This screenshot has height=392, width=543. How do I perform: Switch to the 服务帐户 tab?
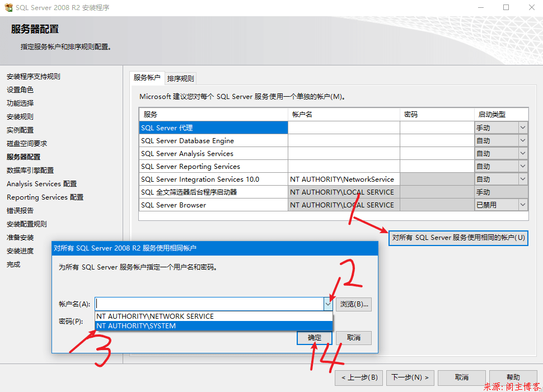click(147, 78)
